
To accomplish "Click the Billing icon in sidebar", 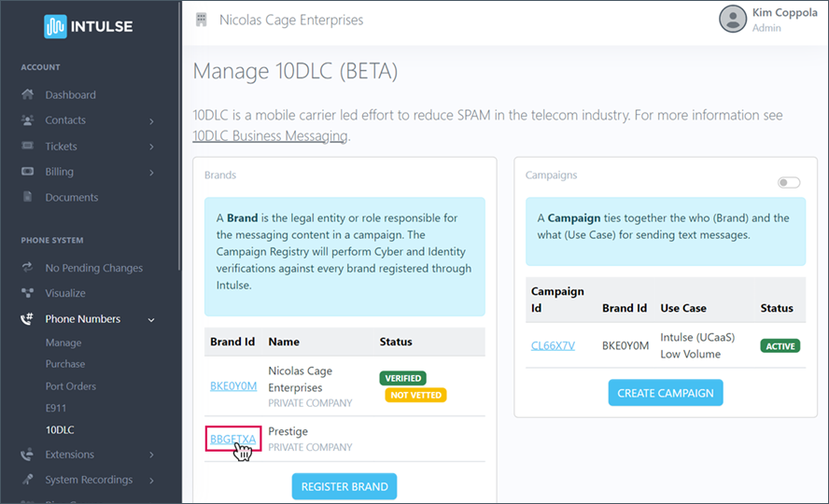I will pos(27,172).
